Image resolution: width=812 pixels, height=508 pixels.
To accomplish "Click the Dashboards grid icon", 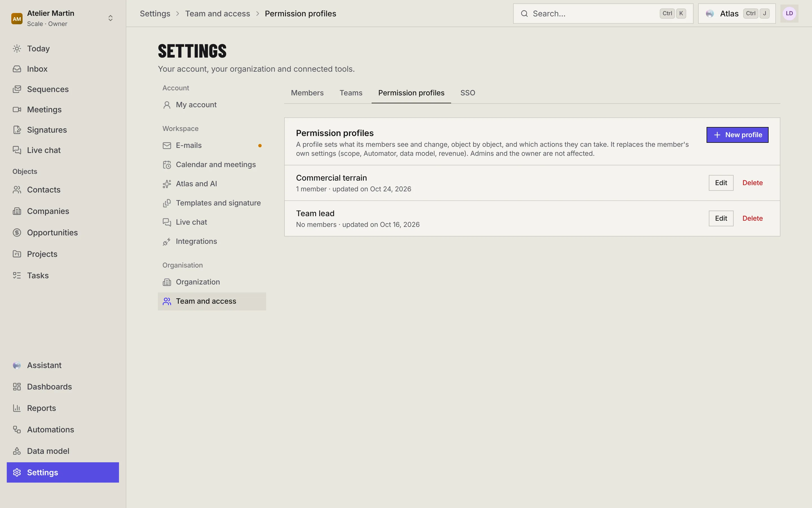I will coord(17,387).
